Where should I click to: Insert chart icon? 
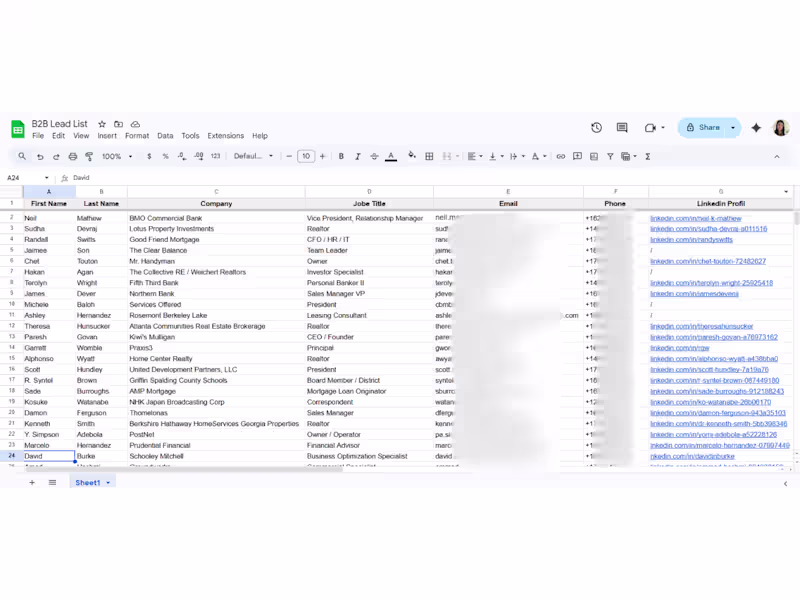(x=594, y=157)
